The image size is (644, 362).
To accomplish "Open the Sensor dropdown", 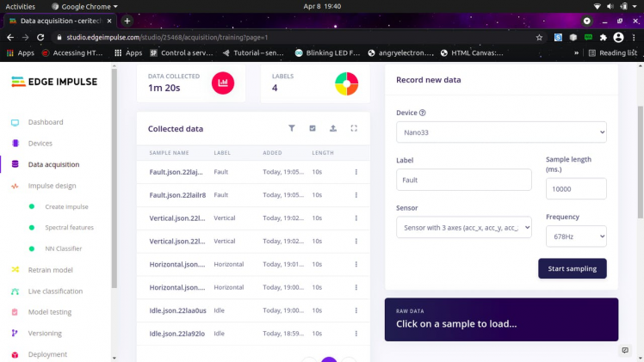I will [x=464, y=228].
